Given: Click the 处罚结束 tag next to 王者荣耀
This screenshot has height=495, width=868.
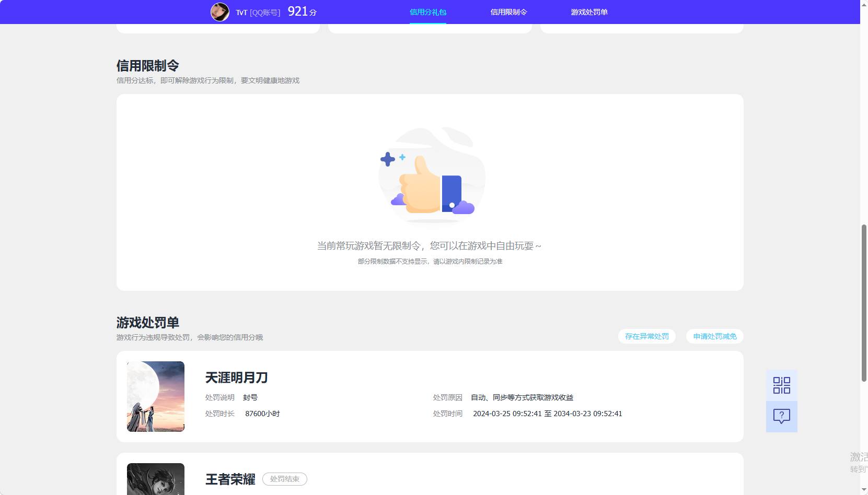Looking at the screenshot, I should (x=285, y=479).
